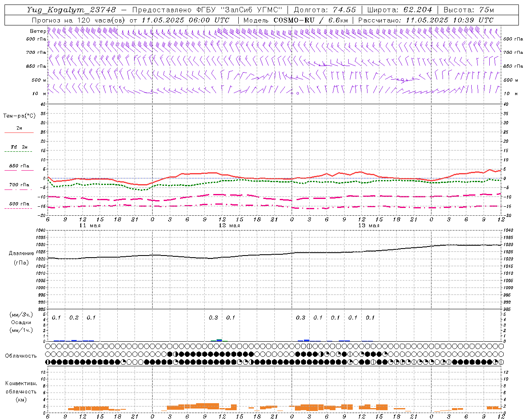Click the '13 мая' date label

coord(369,226)
